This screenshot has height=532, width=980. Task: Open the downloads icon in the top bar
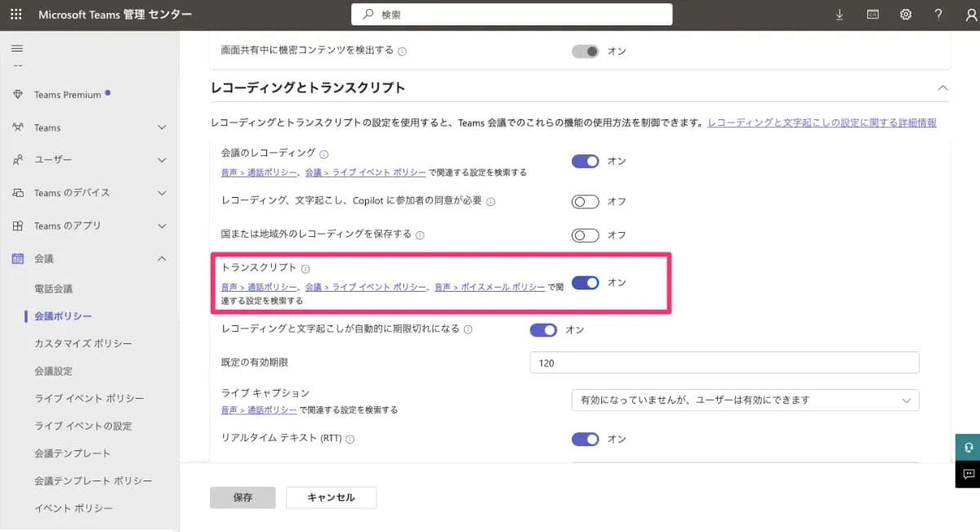[839, 14]
